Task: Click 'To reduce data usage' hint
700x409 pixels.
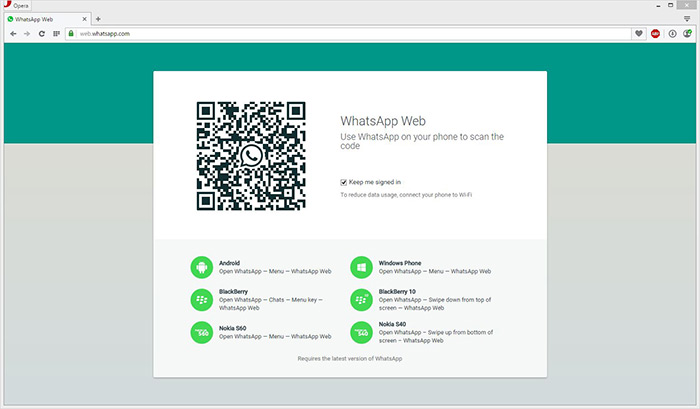Action: coord(406,195)
